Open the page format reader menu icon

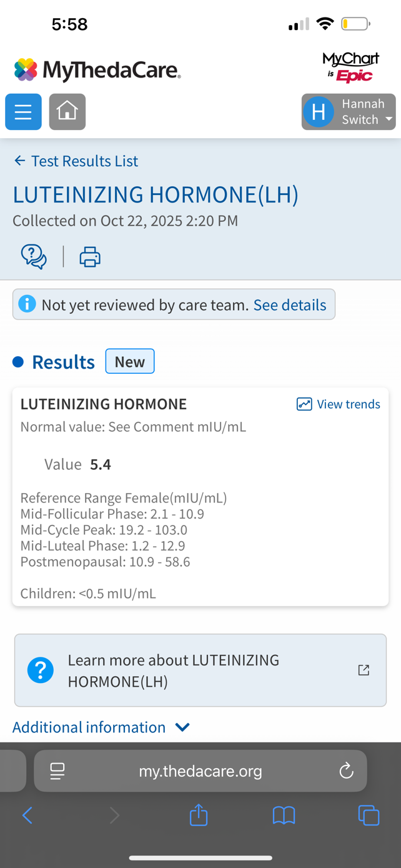pyautogui.click(x=57, y=771)
